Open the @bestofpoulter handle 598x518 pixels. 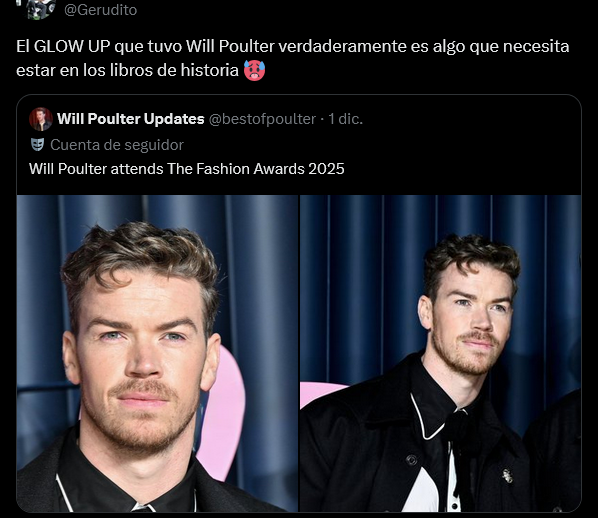262,119
